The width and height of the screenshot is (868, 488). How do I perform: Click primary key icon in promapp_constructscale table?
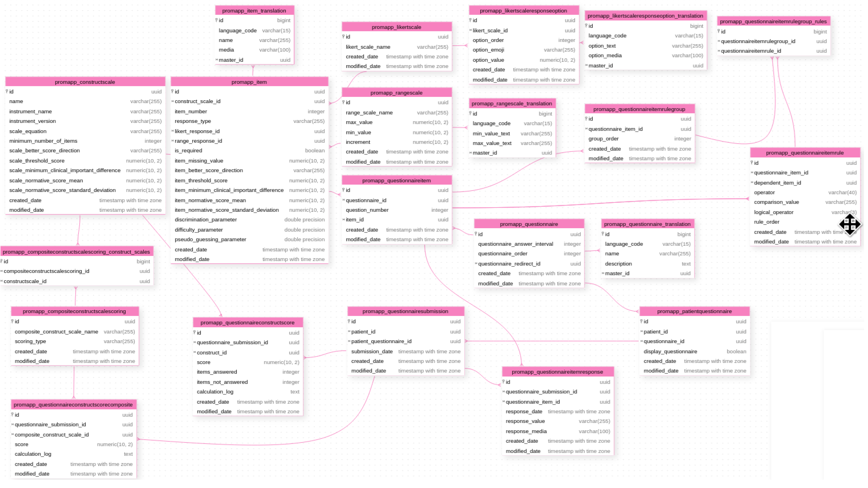tap(7, 92)
